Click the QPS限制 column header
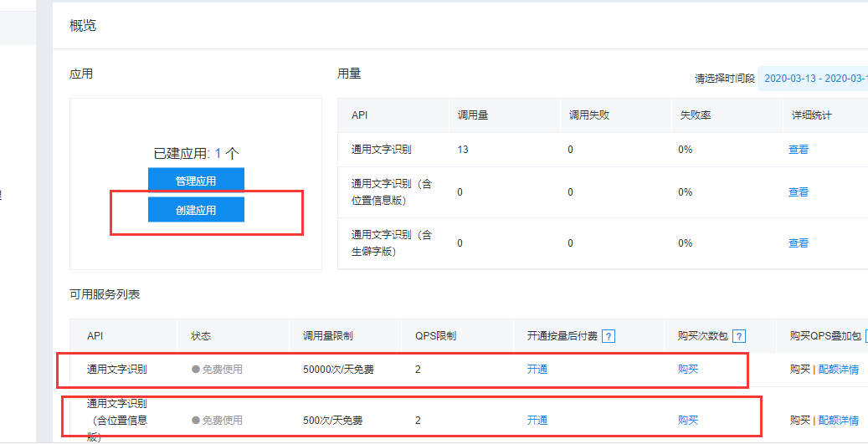Image resolution: width=868 pixels, height=444 pixels. pyautogui.click(x=435, y=335)
